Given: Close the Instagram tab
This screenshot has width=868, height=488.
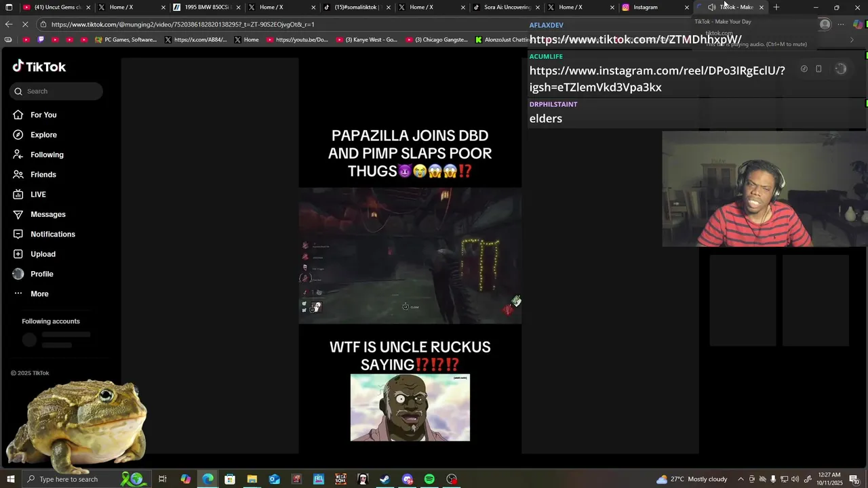Looking at the screenshot, I should [686, 7].
